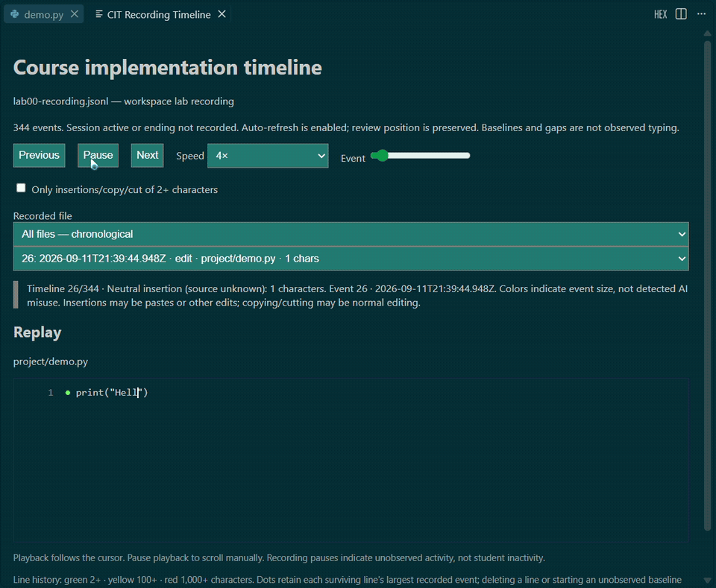This screenshot has width=716, height=588.
Task: Pause the replay playback
Action: tap(98, 156)
